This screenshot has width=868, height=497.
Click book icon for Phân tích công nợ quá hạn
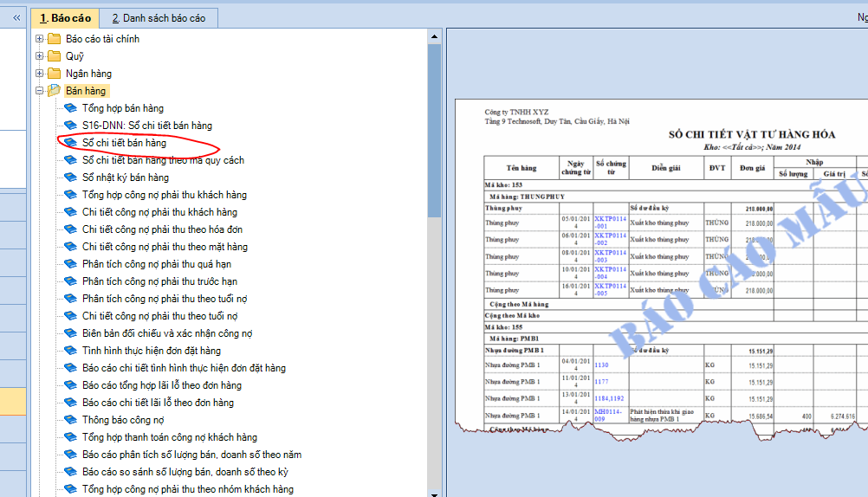[70, 264]
